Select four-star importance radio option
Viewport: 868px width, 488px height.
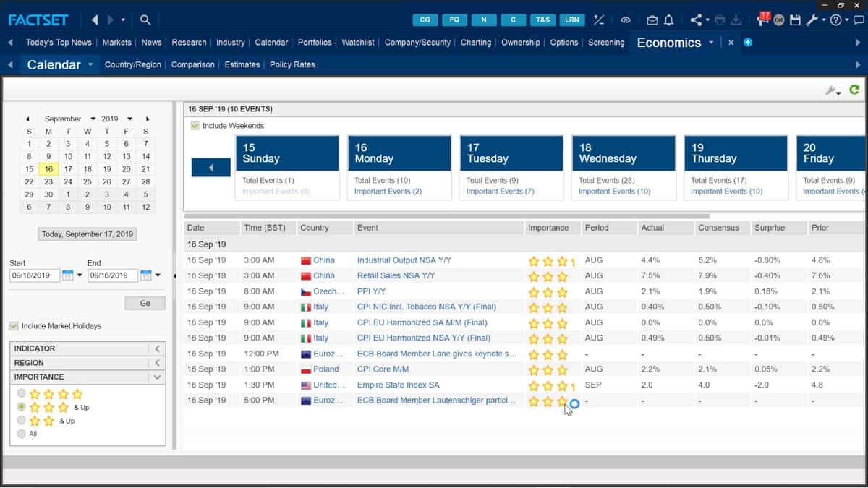22,394
